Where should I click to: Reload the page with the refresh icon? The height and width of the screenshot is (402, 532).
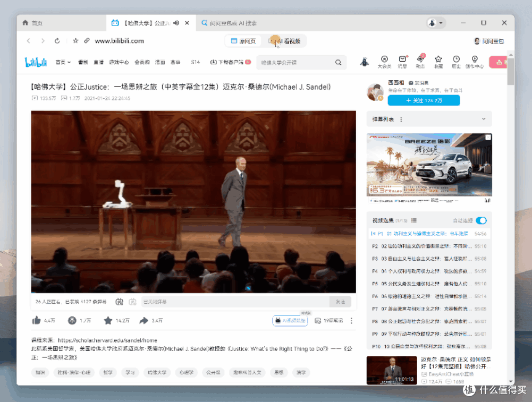pyautogui.click(x=57, y=41)
